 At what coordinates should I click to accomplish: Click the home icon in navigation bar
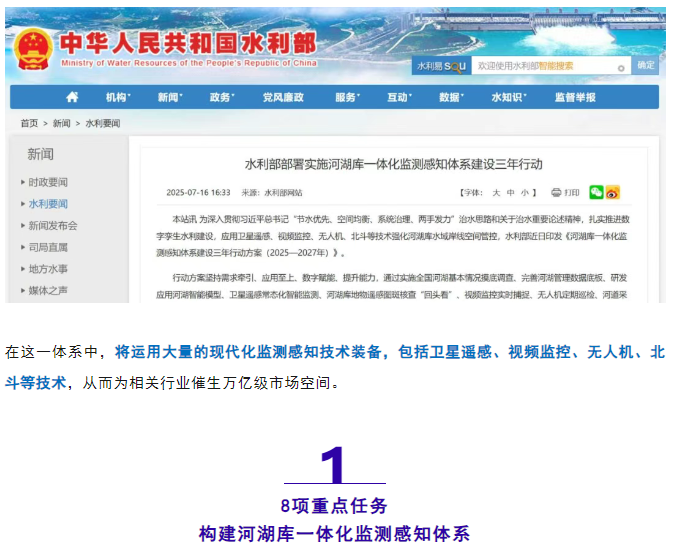click(x=72, y=97)
